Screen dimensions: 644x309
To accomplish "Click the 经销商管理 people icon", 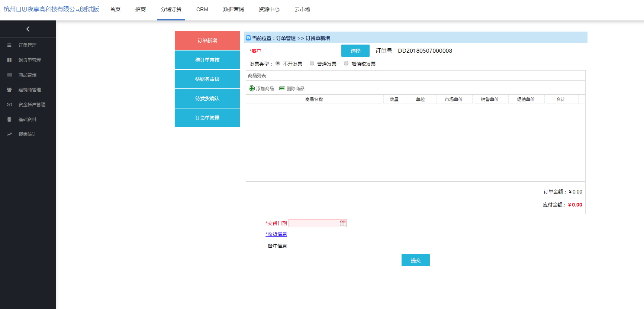I will pos(9,90).
